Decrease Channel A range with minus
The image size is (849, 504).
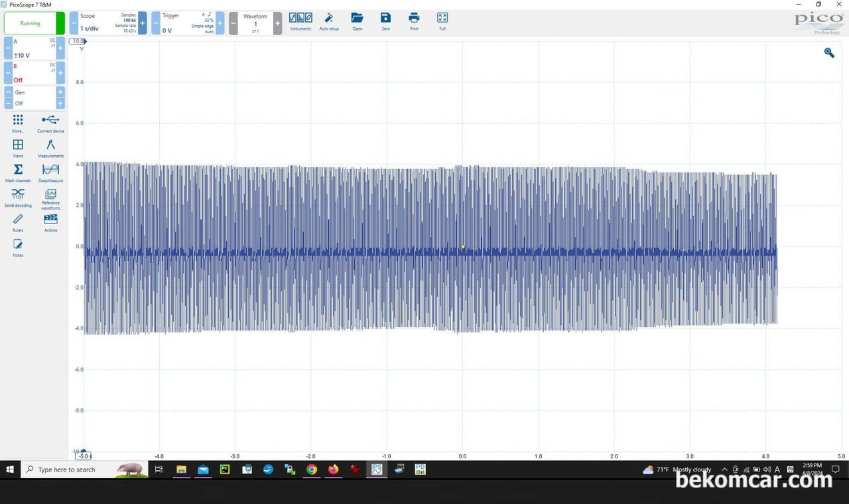[x=8, y=48]
